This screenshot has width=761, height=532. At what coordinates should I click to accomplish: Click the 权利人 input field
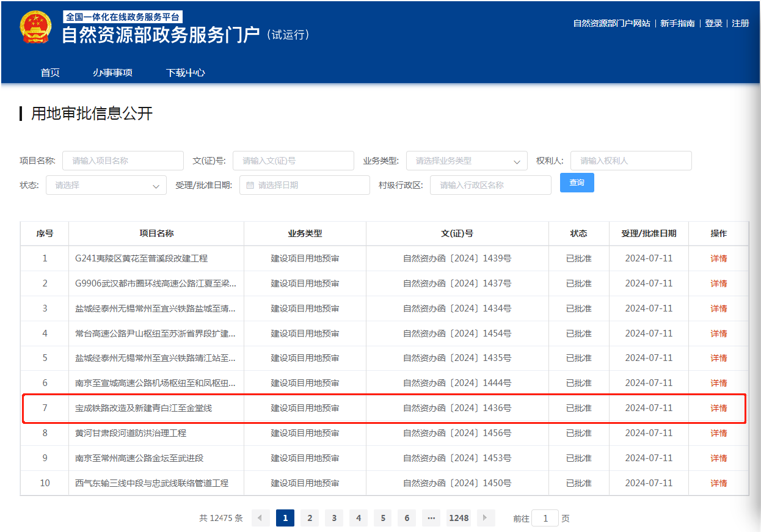tap(630, 161)
